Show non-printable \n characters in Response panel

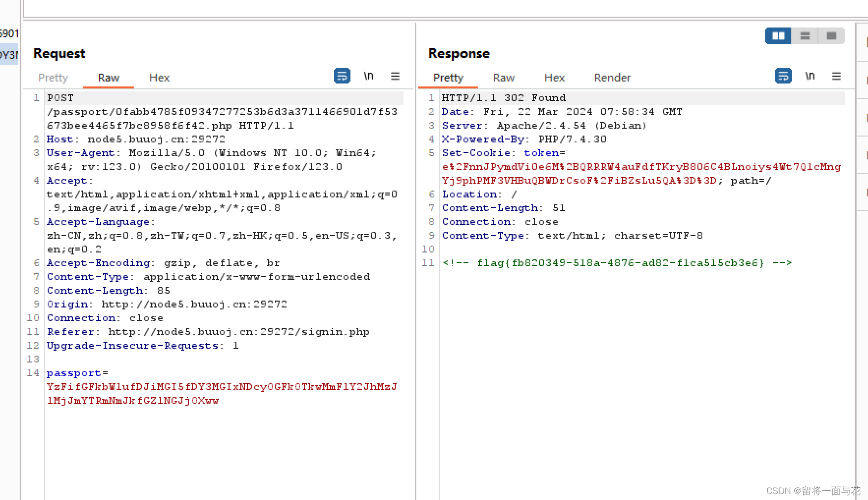[x=810, y=76]
